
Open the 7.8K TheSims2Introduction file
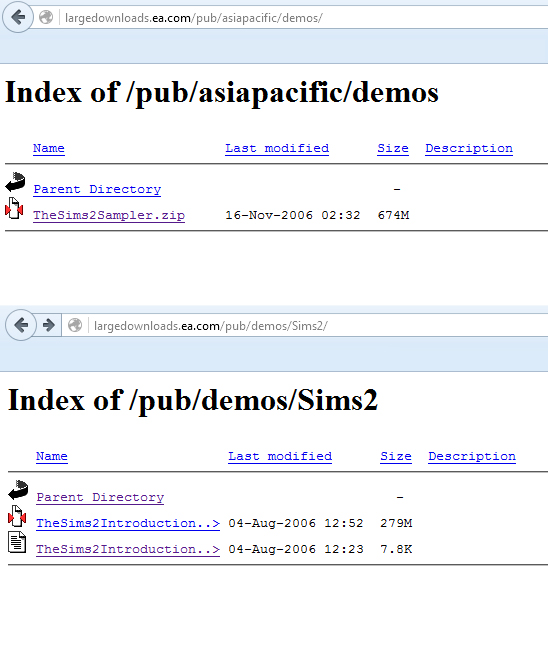point(128,549)
